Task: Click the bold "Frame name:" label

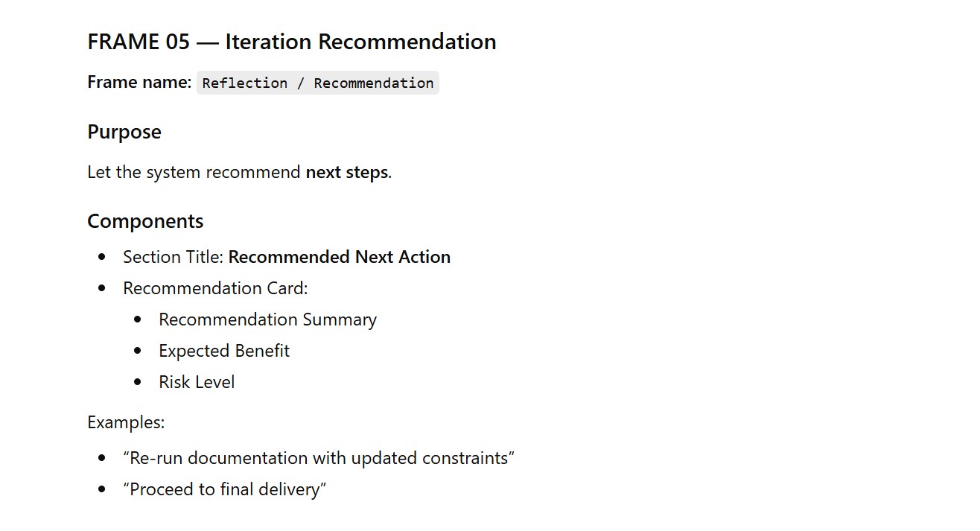Action: point(139,82)
